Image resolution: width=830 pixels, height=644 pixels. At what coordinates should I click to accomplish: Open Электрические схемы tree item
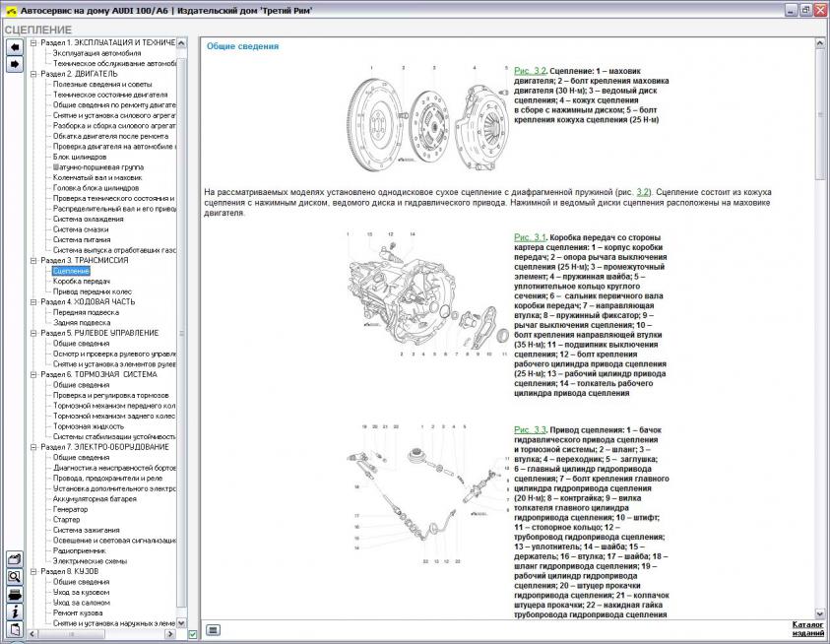pos(90,561)
